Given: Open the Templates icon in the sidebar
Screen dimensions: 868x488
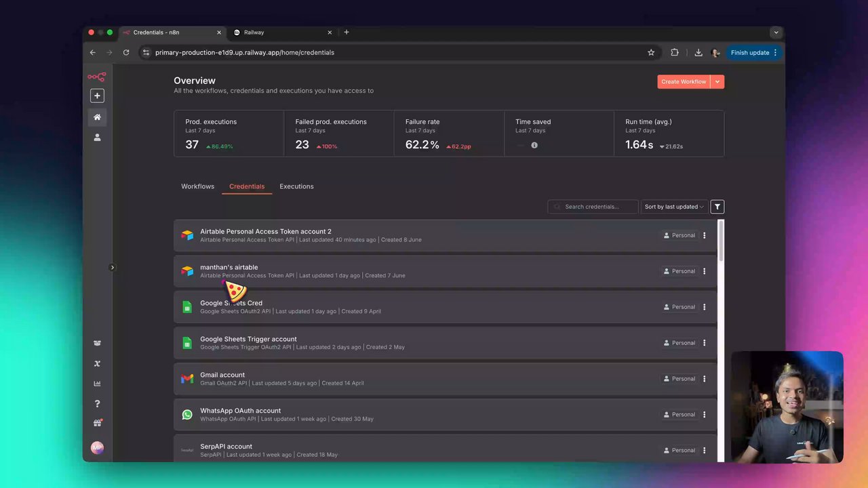Looking at the screenshot, I should (x=97, y=343).
